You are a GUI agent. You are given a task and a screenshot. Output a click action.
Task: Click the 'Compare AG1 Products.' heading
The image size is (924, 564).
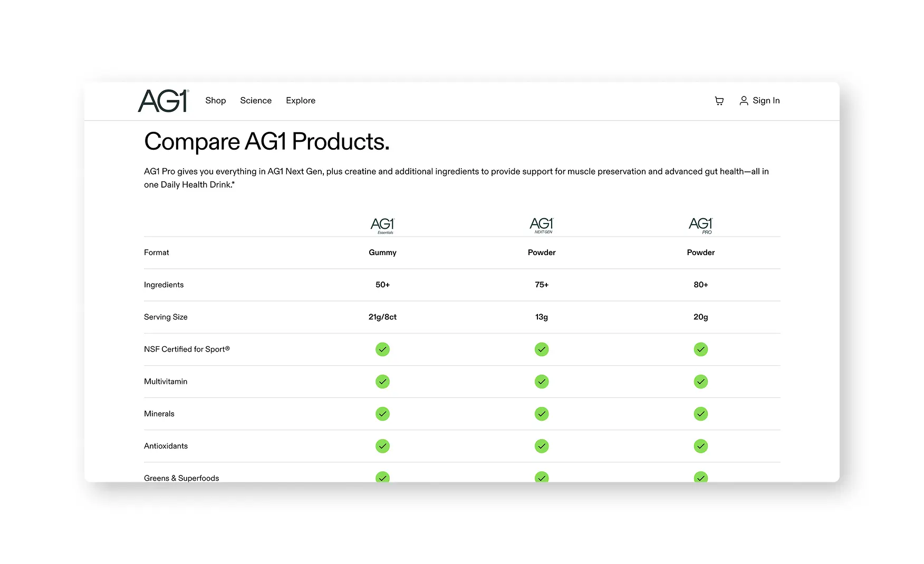267,142
